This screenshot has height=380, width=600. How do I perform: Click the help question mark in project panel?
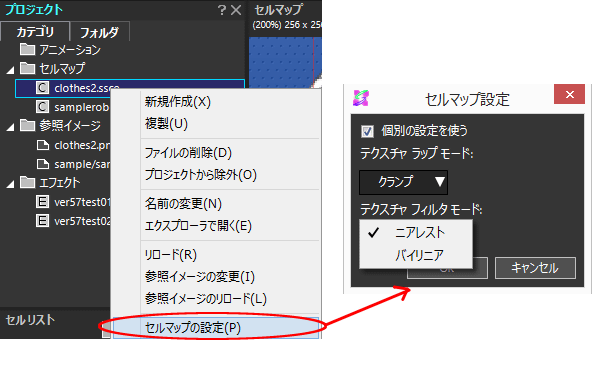pyautogui.click(x=222, y=10)
